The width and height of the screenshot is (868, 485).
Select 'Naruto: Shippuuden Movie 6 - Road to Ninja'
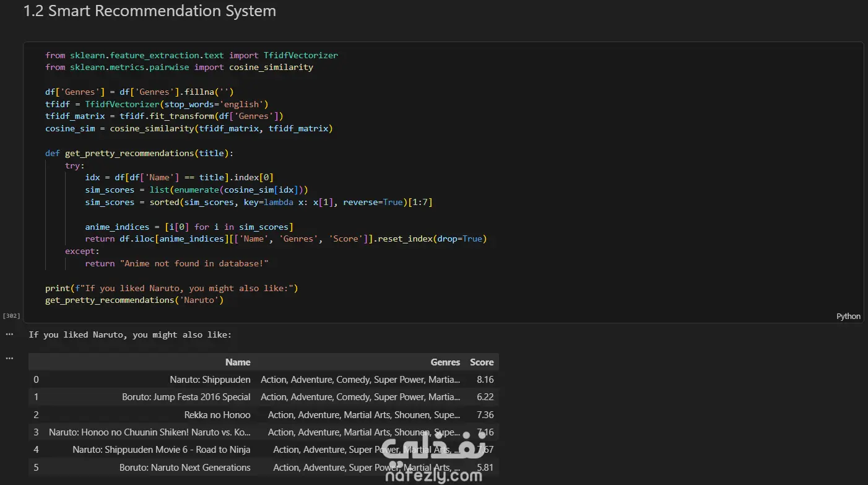tap(162, 450)
